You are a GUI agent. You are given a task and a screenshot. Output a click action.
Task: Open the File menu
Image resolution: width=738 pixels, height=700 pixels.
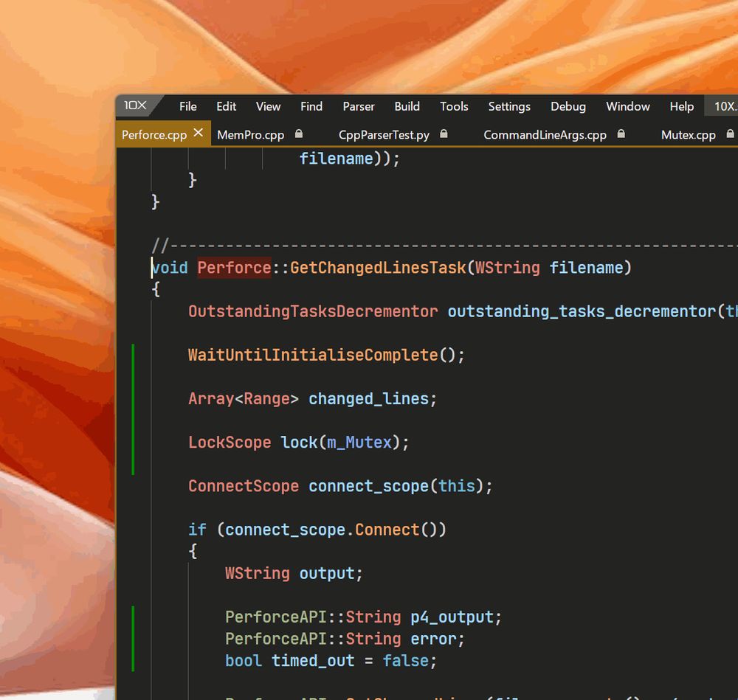click(x=187, y=106)
